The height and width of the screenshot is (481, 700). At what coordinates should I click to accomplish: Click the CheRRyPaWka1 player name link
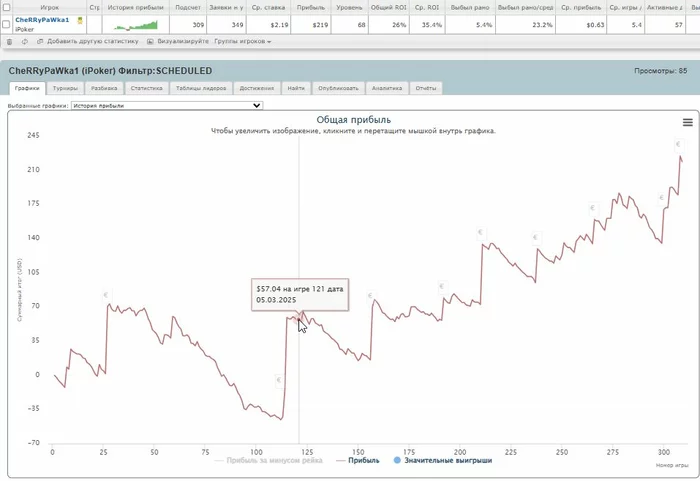click(42, 20)
